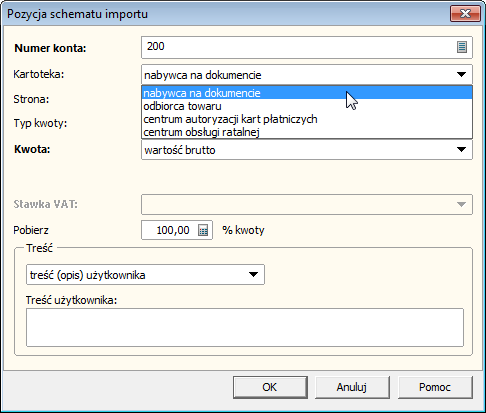This screenshot has height=413, width=486.
Task: Click the Anuluj button
Action: [x=352, y=387]
